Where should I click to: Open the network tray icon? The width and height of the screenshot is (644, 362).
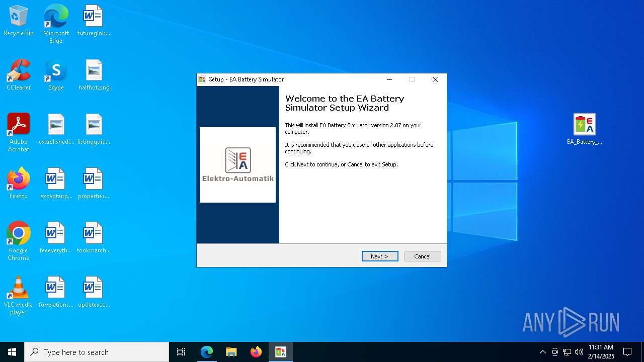click(x=567, y=352)
